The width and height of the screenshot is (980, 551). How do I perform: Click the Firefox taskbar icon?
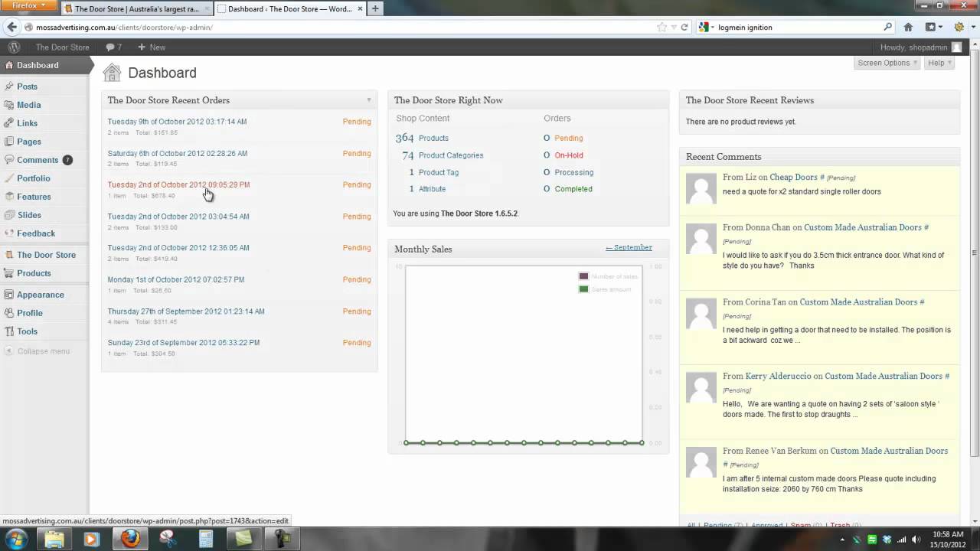pos(130,539)
